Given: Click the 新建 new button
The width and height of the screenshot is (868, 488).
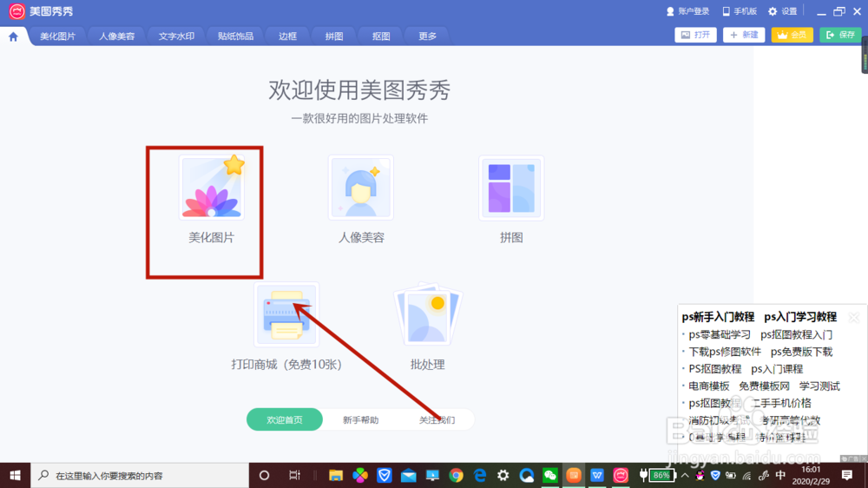Looking at the screenshot, I should pos(744,35).
